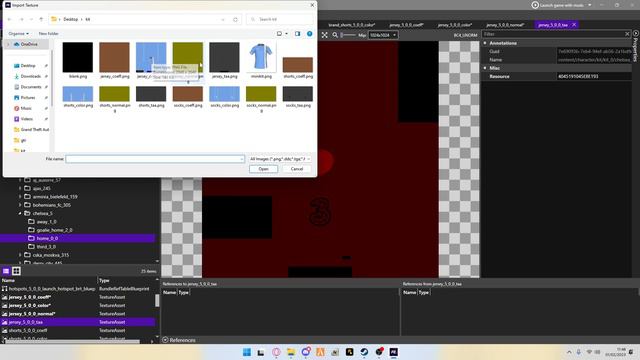Click the File name input box
Screen dimensions: 640x360
click(155, 159)
